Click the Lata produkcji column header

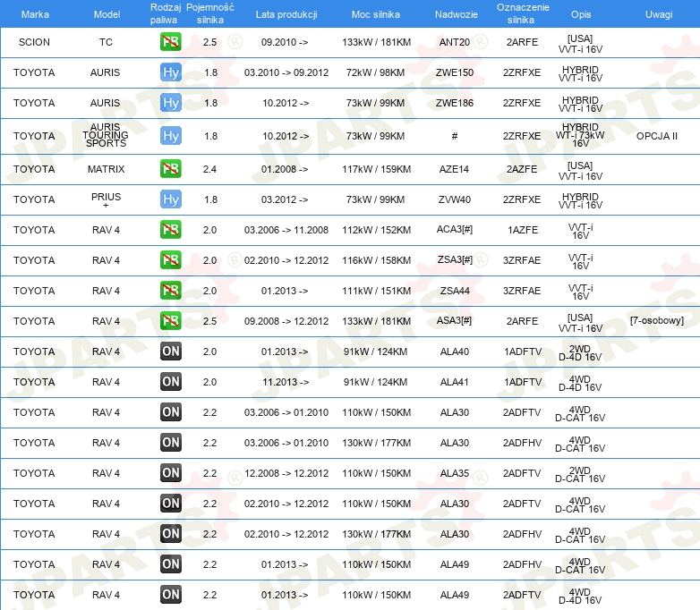pos(285,15)
